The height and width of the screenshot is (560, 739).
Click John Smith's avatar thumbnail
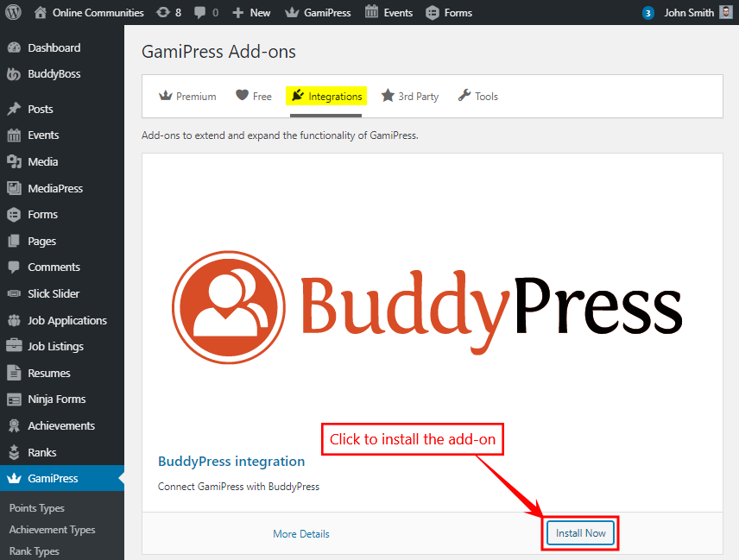click(725, 12)
